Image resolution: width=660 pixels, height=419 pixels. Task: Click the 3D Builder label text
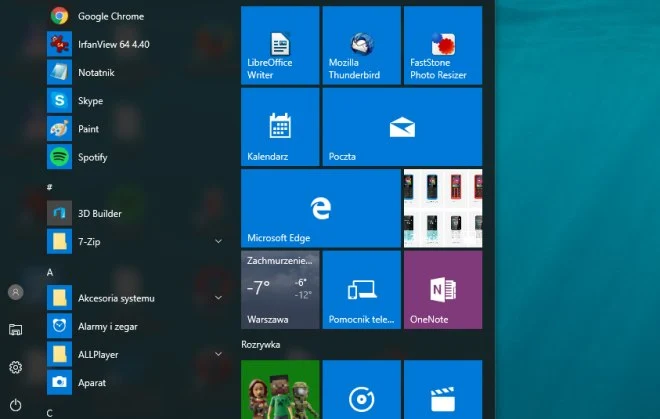[x=100, y=214]
